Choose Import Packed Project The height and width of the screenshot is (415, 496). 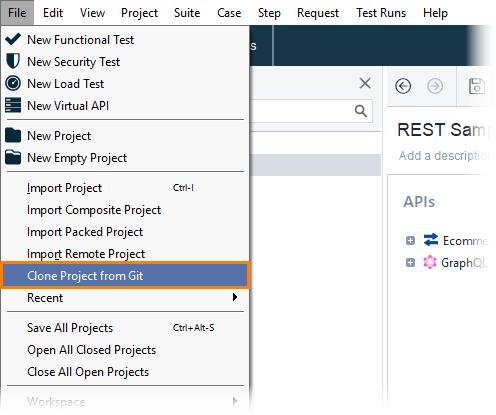(125, 232)
